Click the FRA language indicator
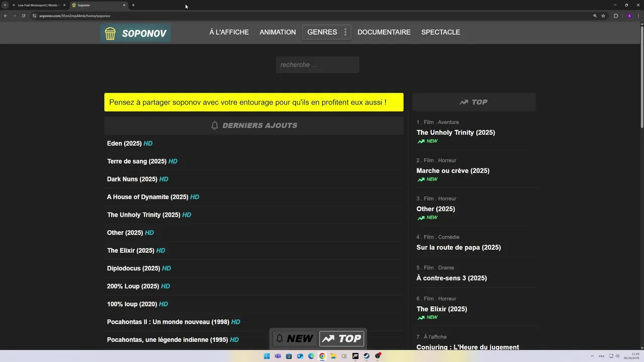644x362 pixels. [602, 356]
